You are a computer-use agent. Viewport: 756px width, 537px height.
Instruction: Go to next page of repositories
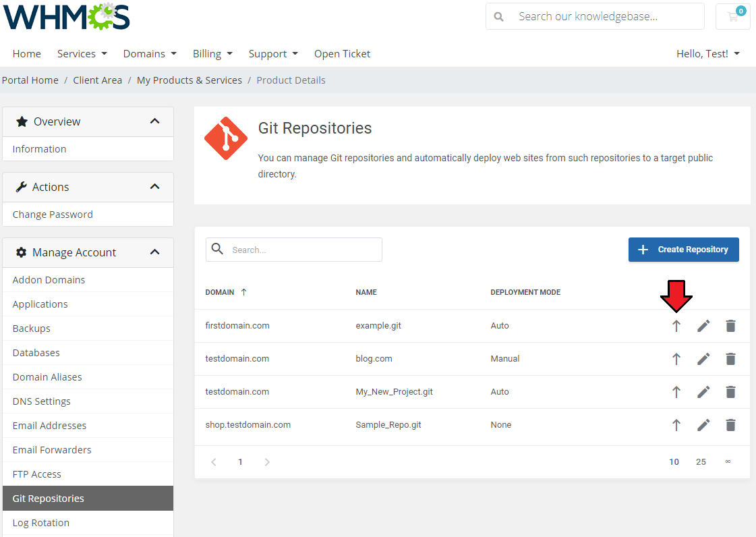[267, 462]
